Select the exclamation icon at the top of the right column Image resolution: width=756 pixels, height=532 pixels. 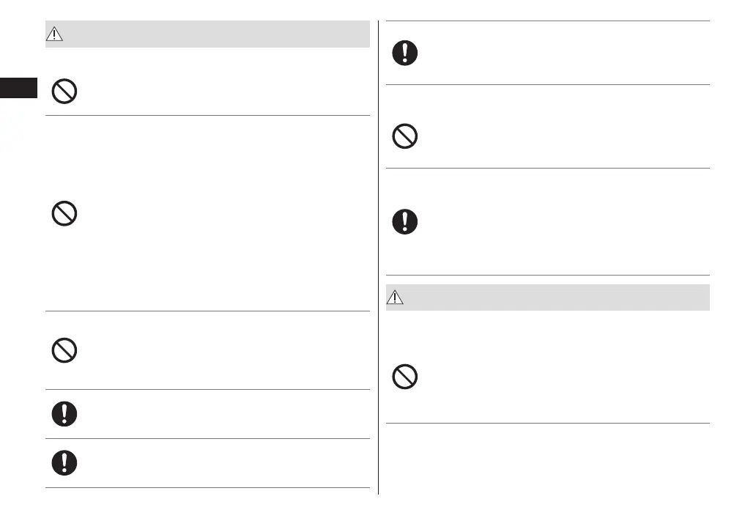[x=405, y=53]
